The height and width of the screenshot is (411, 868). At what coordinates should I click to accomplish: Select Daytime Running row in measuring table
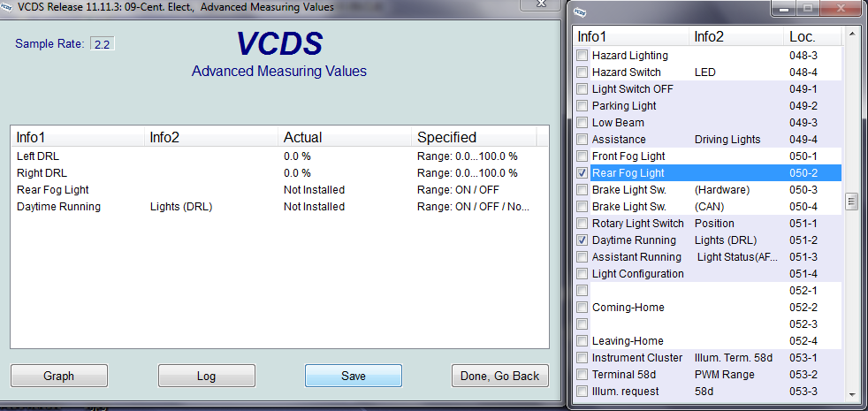point(279,207)
